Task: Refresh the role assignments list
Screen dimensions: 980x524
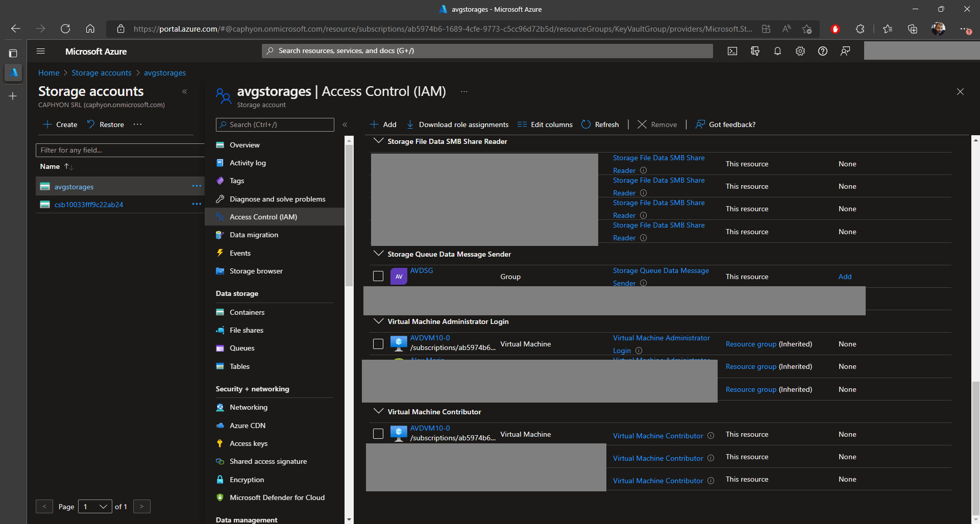Action: pyautogui.click(x=600, y=124)
